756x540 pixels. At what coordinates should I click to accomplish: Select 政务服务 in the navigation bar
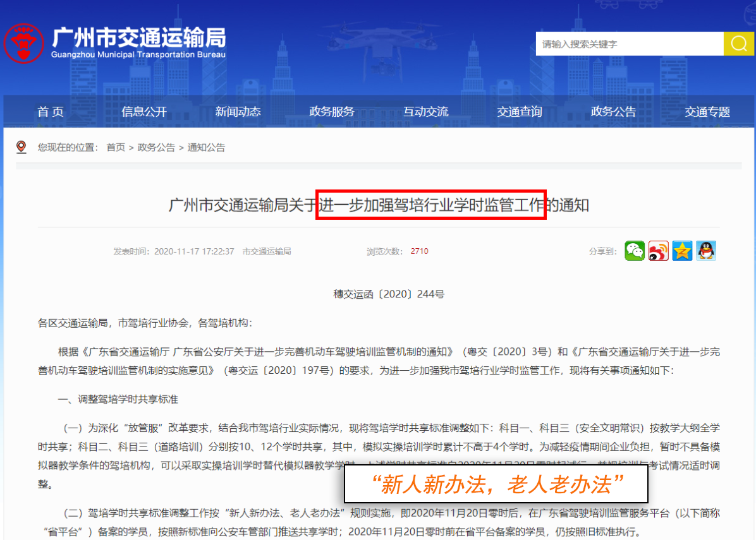[x=332, y=112]
